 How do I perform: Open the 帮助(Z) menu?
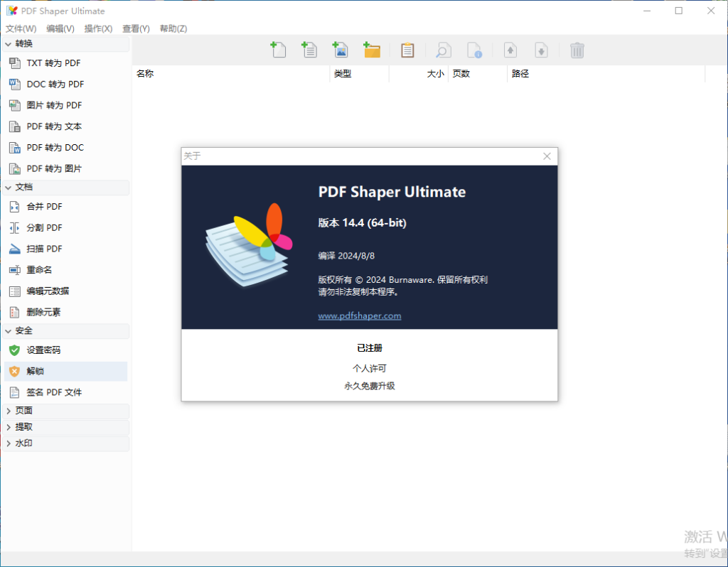point(173,28)
